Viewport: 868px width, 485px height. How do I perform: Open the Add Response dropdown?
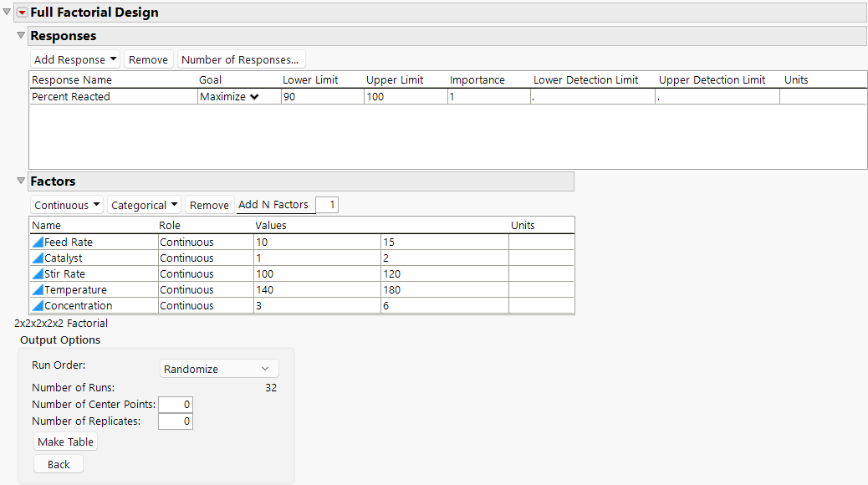coord(74,59)
